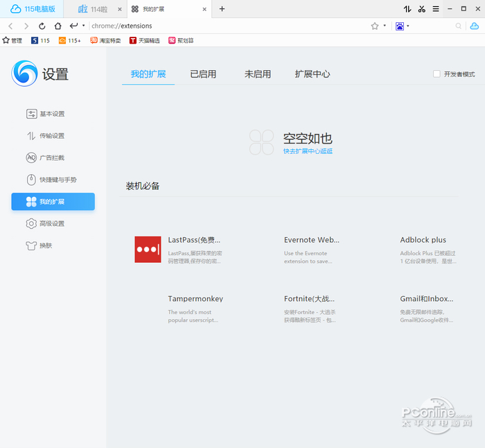Open the 115 bookmark

(40, 40)
